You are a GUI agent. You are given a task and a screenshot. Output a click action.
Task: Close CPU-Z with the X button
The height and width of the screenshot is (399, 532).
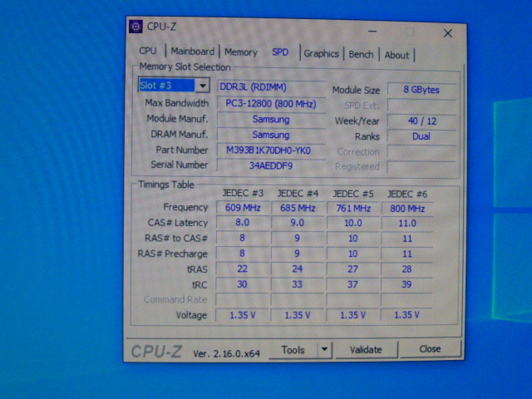[448, 33]
